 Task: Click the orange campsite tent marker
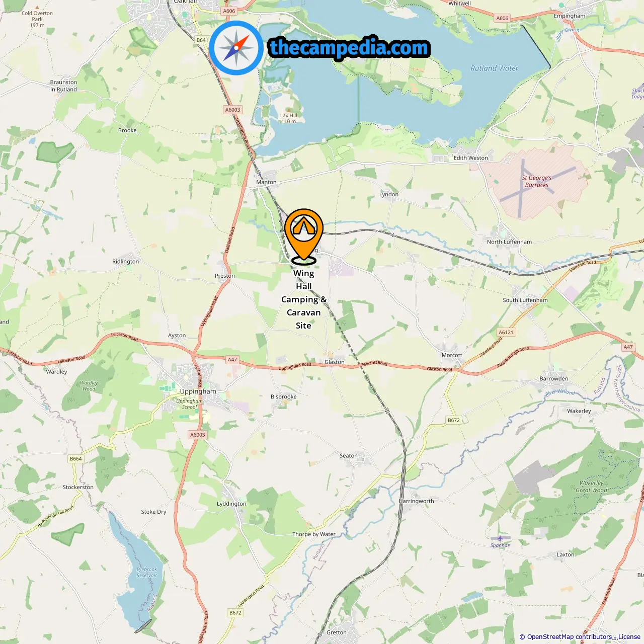click(x=303, y=235)
